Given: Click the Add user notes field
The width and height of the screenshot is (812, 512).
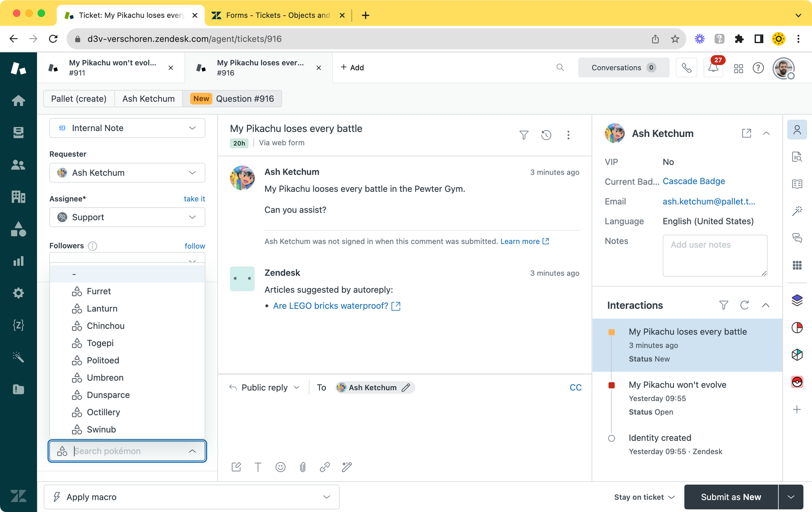Looking at the screenshot, I should [x=715, y=255].
